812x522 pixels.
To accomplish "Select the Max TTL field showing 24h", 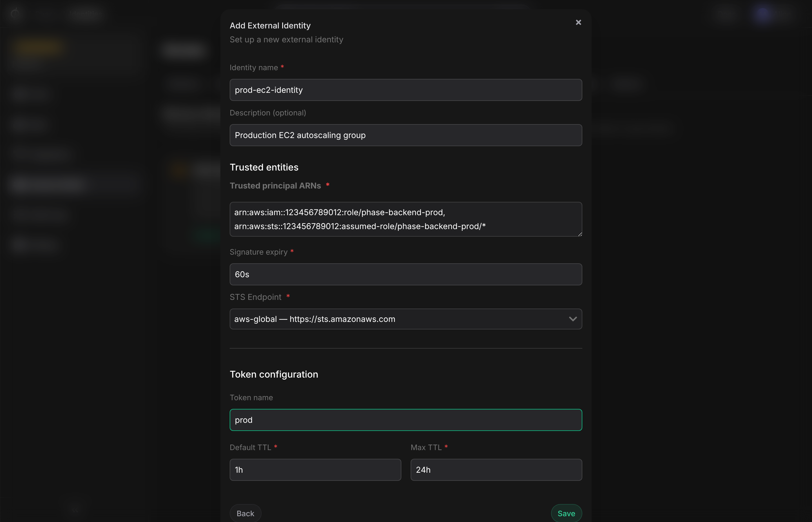I will (x=496, y=470).
